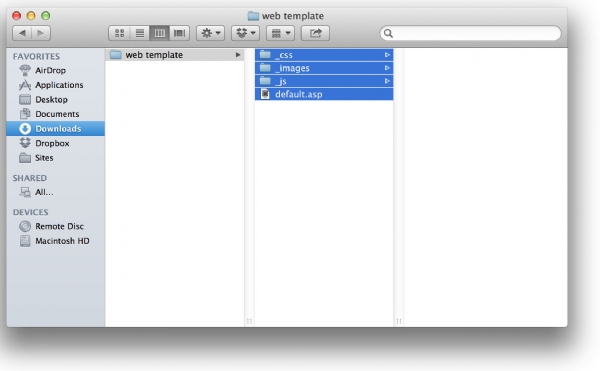Select the default.asp file
The image size is (600, 371).
[x=324, y=94]
